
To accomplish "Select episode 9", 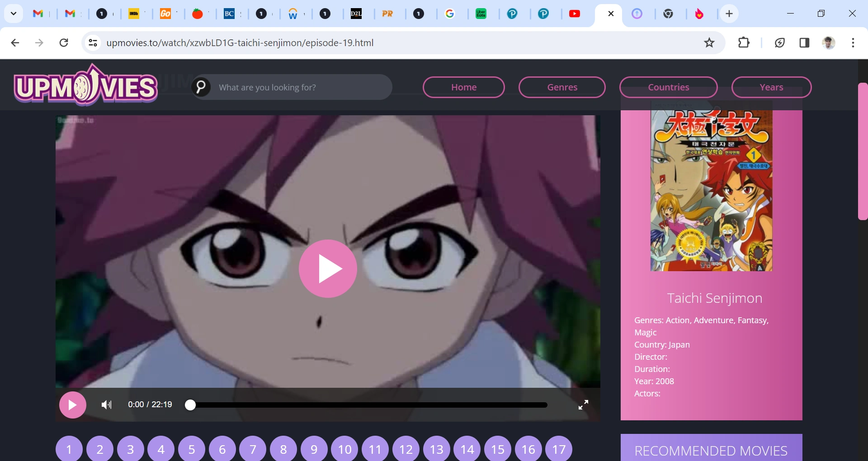I will (x=314, y=449).
